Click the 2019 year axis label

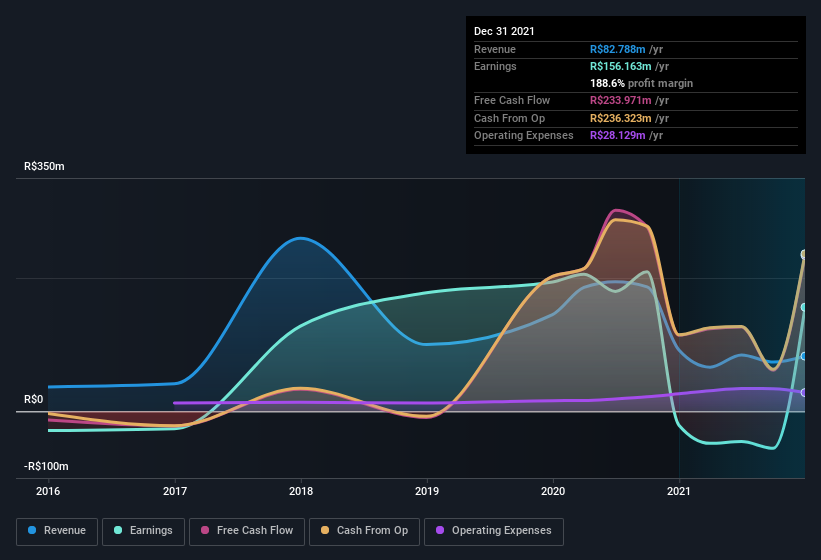click(427, 491)
